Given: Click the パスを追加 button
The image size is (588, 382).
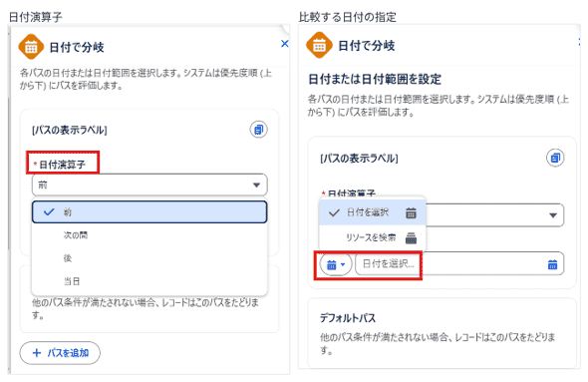Looking at the screenshot, I should pyautogui.click(x=60, y=353).
